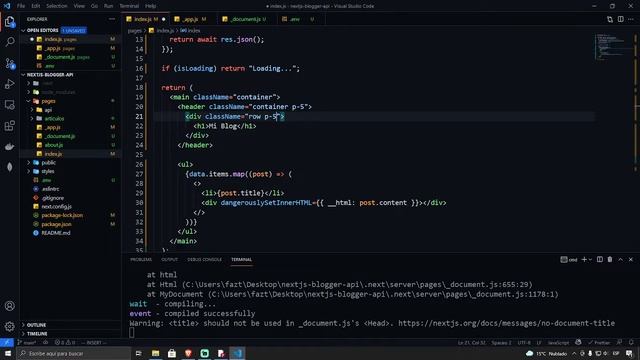Viewport: 640px width, 360px height.
Task: Open the errors and warnings status item
Action: pos(65,342)
